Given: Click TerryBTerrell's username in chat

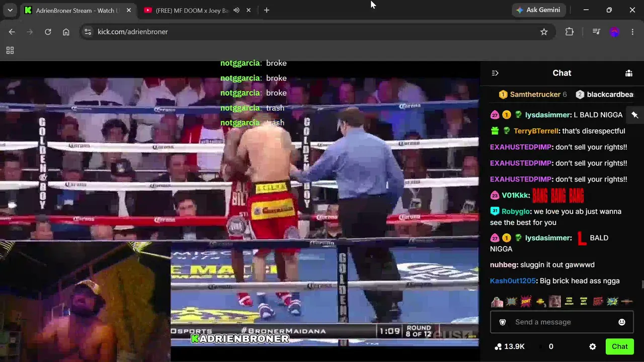Looking at the screenshot, I should click(536, 131).
